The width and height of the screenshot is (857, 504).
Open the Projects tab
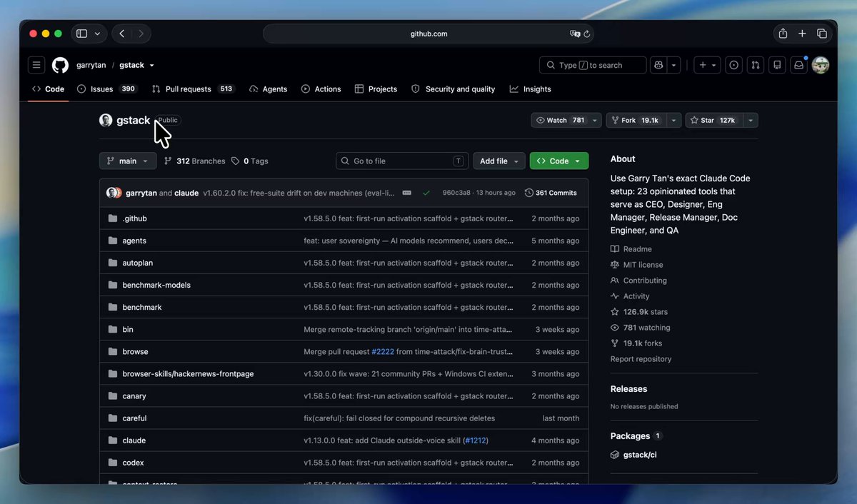point(376,89)
